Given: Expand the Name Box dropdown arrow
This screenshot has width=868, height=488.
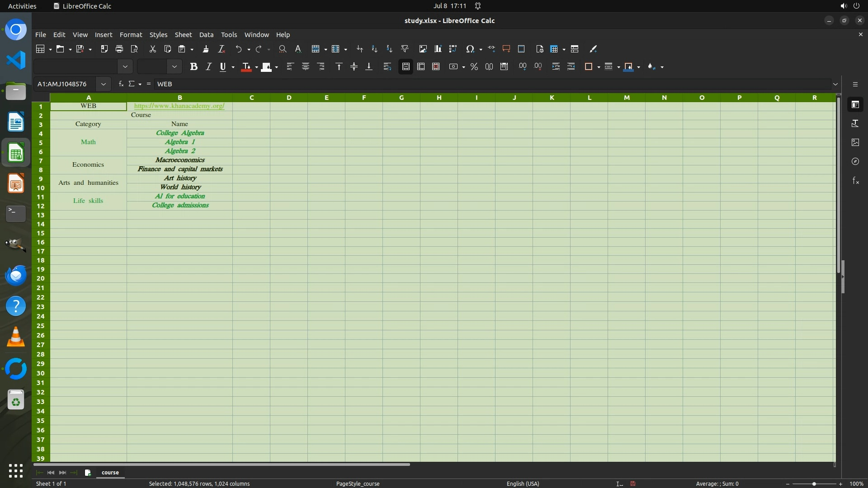Looking at the screenshot, I should [104, 84].
